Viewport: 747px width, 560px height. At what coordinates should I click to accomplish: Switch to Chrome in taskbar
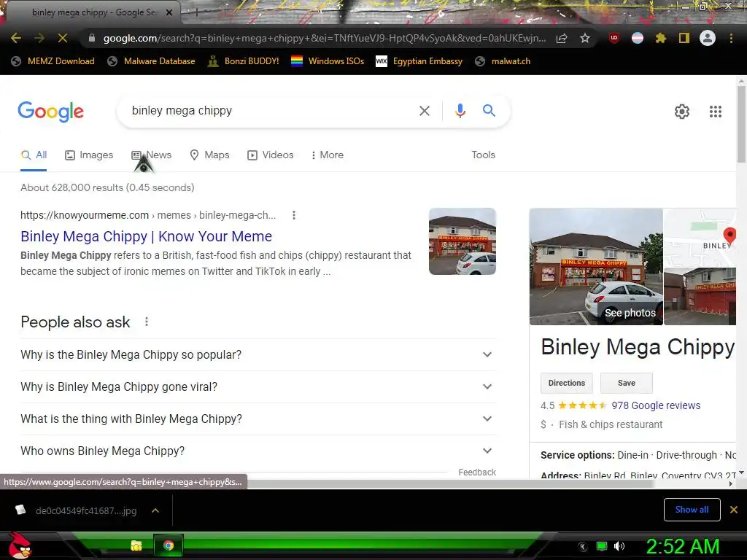[x=169, y=545]
